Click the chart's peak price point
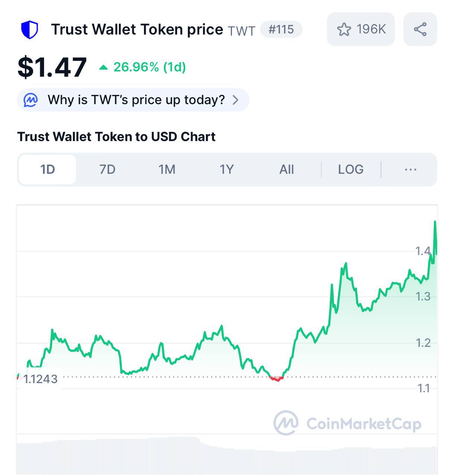Viewport: 454px width, 476px height. point(435,222)
